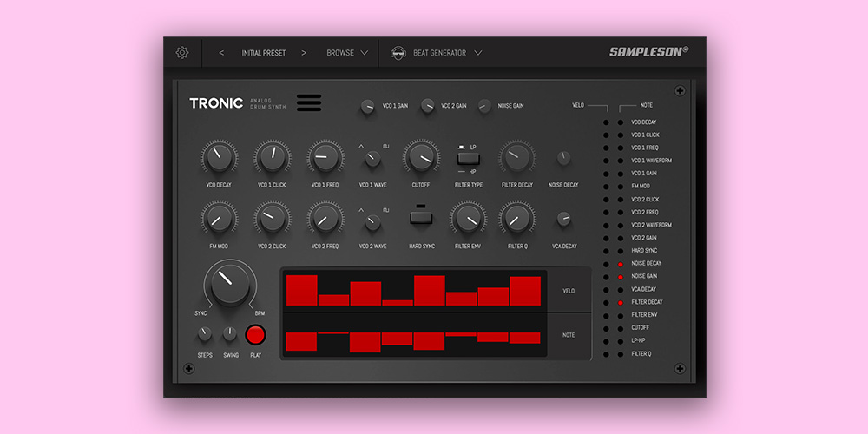Image resolution: width=868 pixels, height=434 pixels.
Task: Enable VCO DECAY velo modulation dot
Action: click(606, 122)
